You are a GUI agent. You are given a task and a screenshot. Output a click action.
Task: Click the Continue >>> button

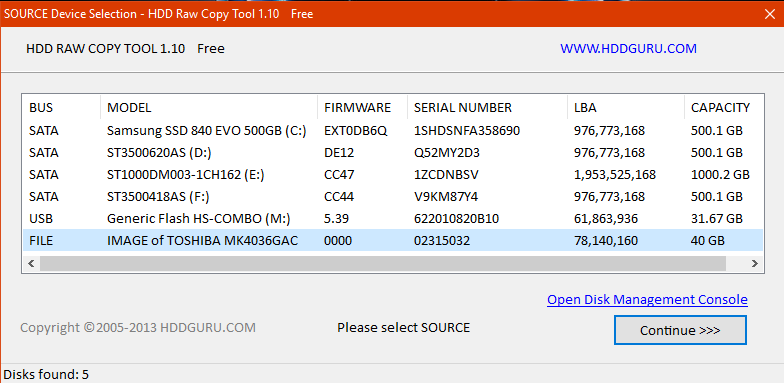(x=680, y=330)
